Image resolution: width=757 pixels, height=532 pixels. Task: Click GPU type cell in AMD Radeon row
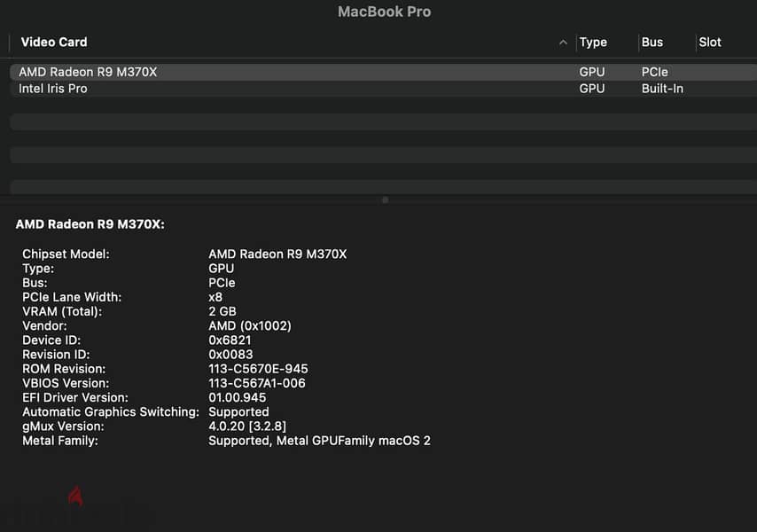pos(592,72)
